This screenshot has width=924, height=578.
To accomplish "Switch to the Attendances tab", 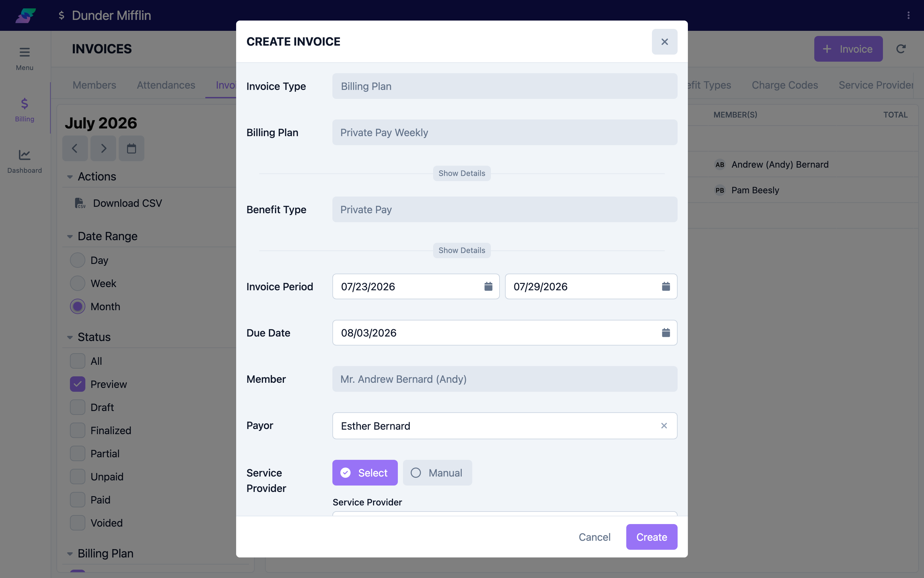I will click(166, 85).
